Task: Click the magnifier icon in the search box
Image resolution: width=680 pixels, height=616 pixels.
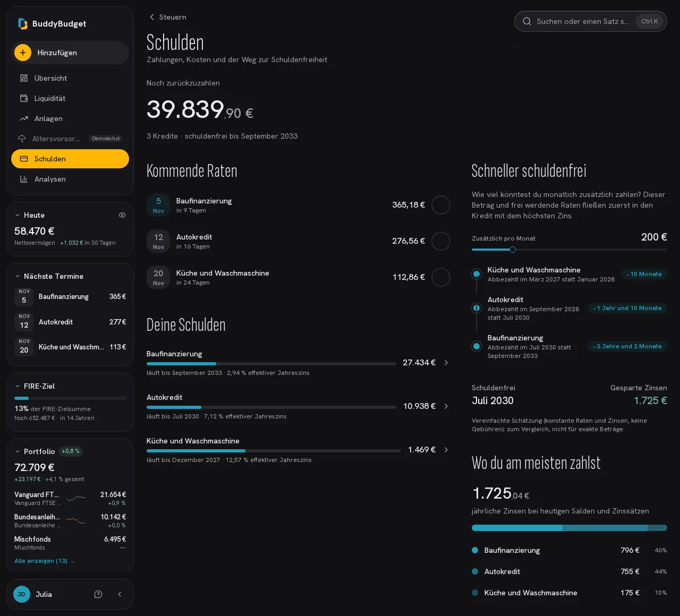Action: coord(527,21)
